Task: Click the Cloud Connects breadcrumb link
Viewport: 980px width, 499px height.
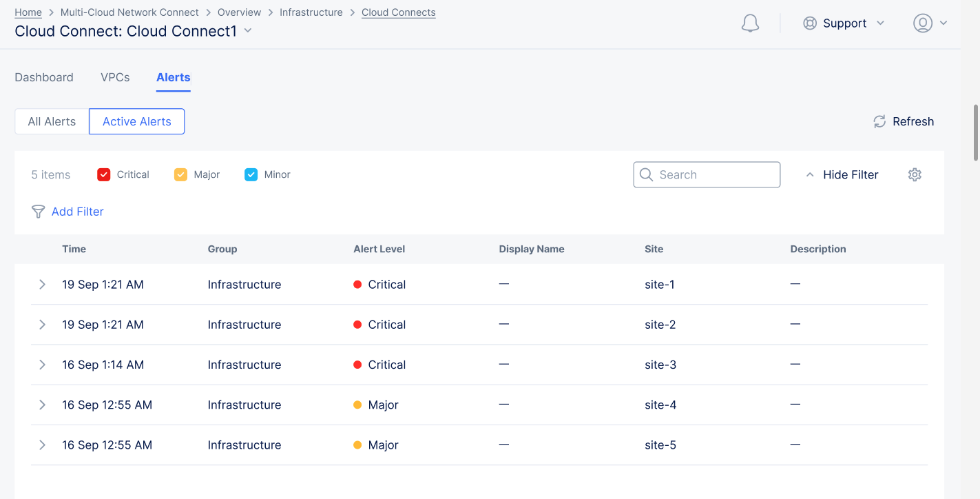Action: pyautogui.click(x=398, y=12)
